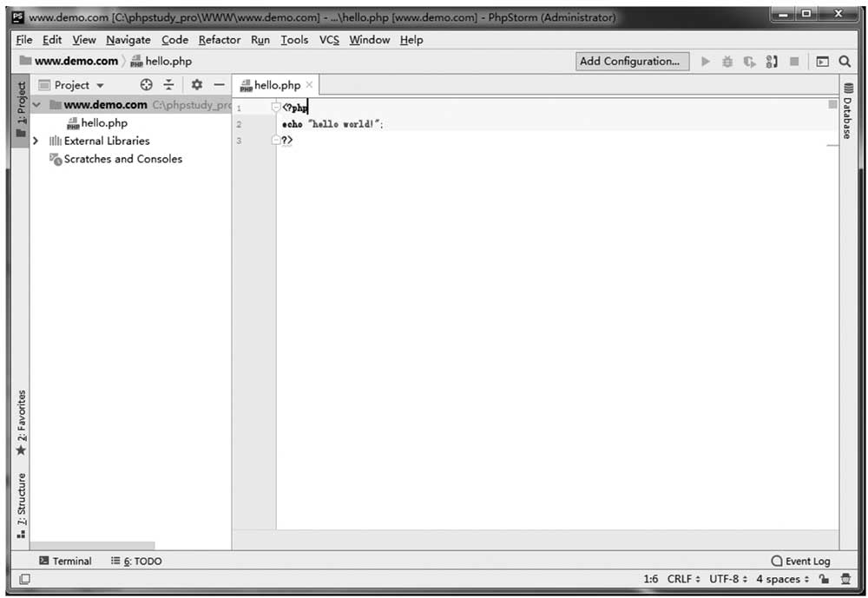Open the Database tool window
The image size is (868, 598).
(848, 111)
